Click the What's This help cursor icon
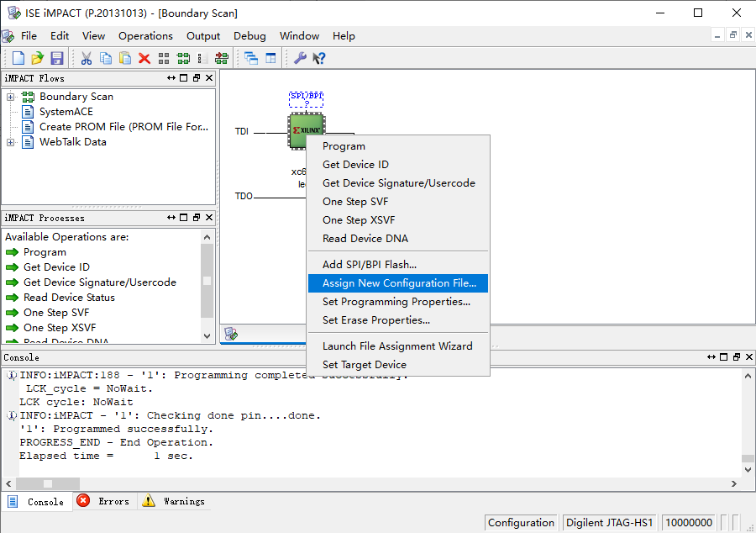This screenshot has height=533, width=756. coord(319,58)
